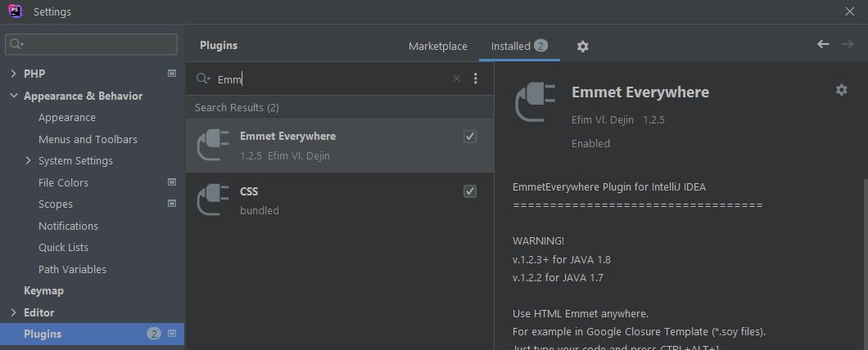Click the project-level icon next to Scopes
The height and width of the screenshot is (350, 868).
point(172,204)
